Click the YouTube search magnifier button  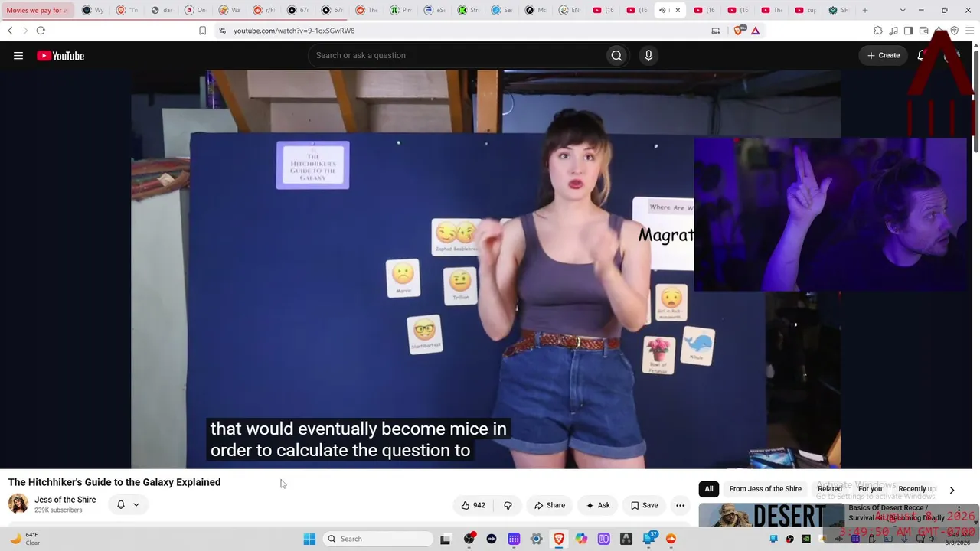coord(616,55)
